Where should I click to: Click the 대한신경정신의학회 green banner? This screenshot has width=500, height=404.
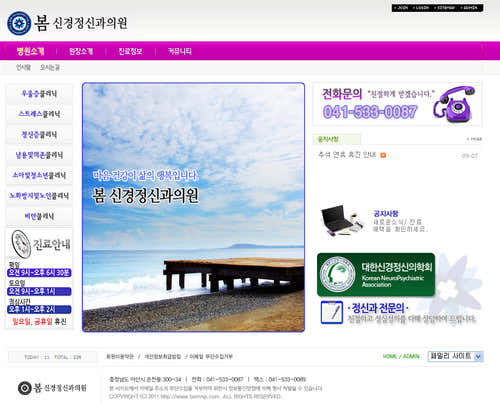[376, 275]
